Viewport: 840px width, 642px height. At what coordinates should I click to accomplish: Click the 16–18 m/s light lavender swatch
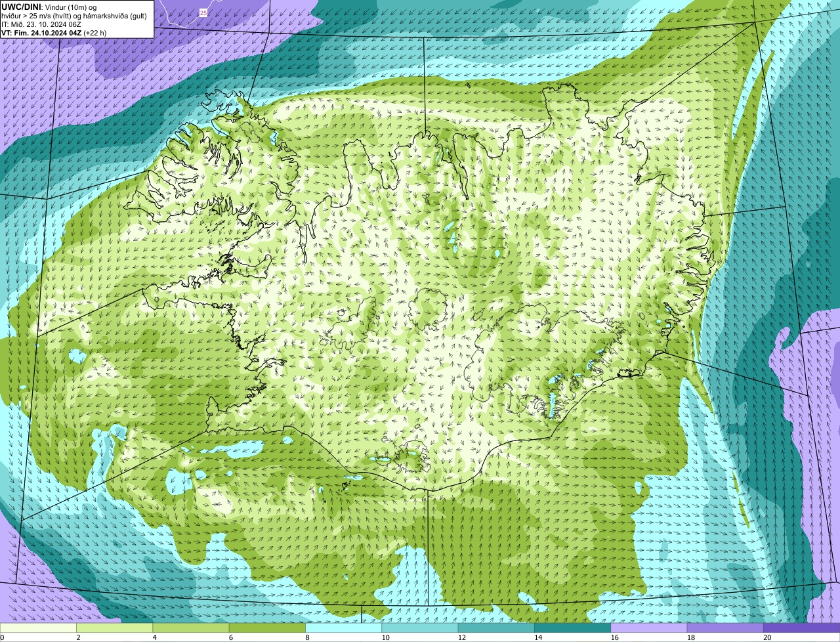pos(650,628)
